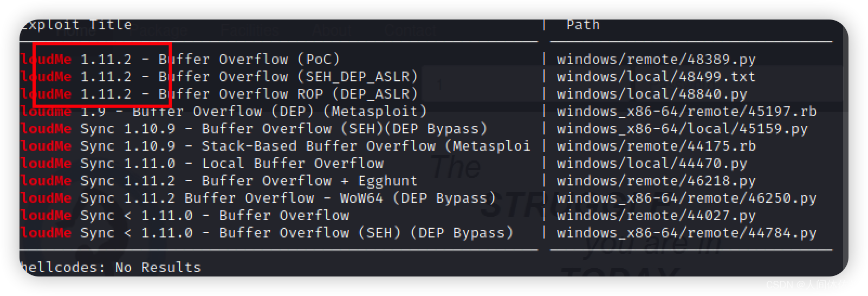The image size is (868, 296).
Task: Select the Buffer Overflow (SEH_DEP_ASLR) entry
Action: [288, 76]
